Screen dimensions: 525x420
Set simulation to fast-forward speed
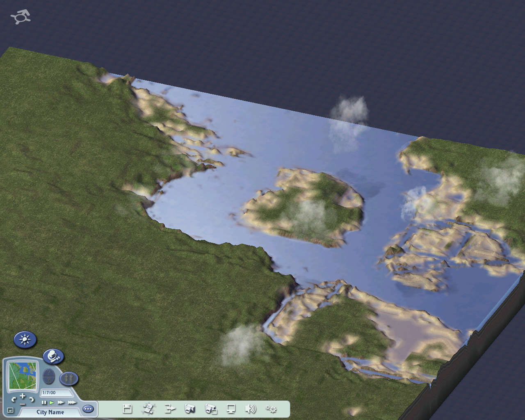click(61, 402)
